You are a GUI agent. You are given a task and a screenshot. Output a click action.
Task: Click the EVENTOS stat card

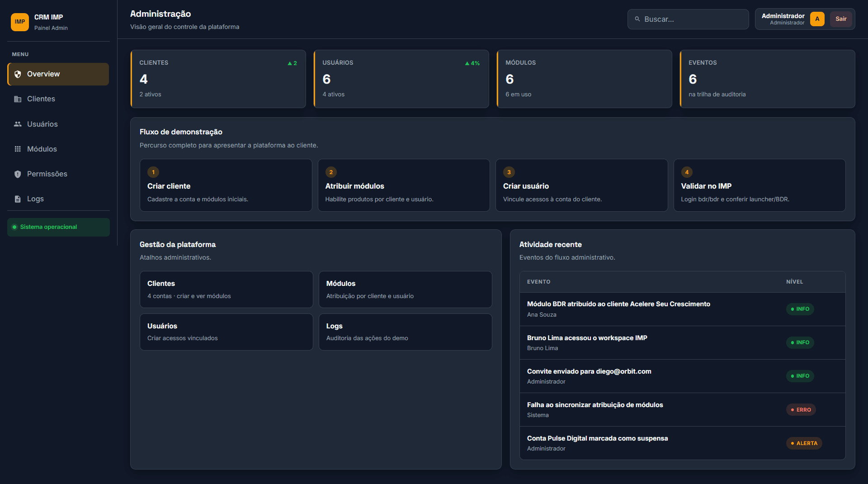point(767,79)
